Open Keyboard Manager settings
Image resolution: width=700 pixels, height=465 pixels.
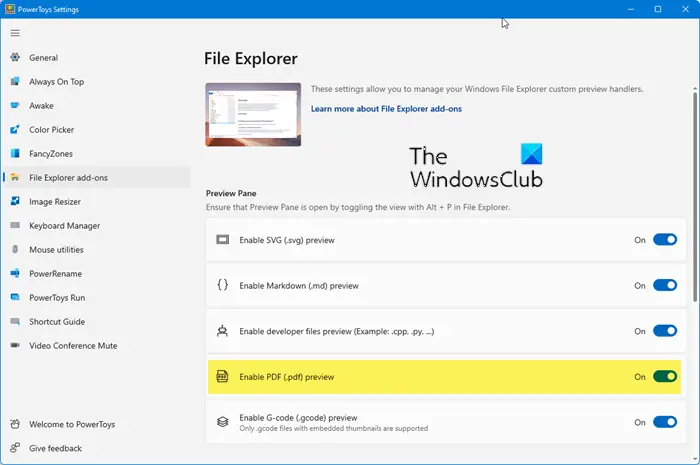96,226
